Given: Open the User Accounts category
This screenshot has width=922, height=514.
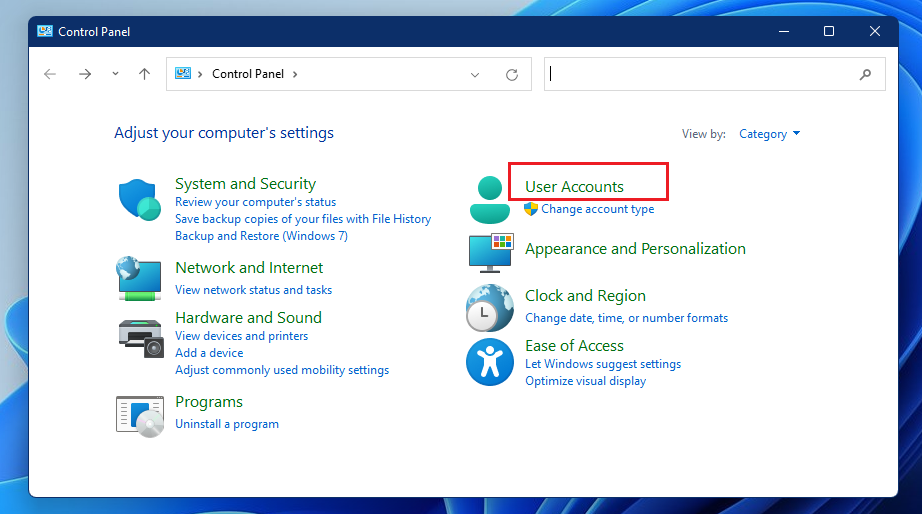Looking at the screenshot, I should (x=574, y=186).
